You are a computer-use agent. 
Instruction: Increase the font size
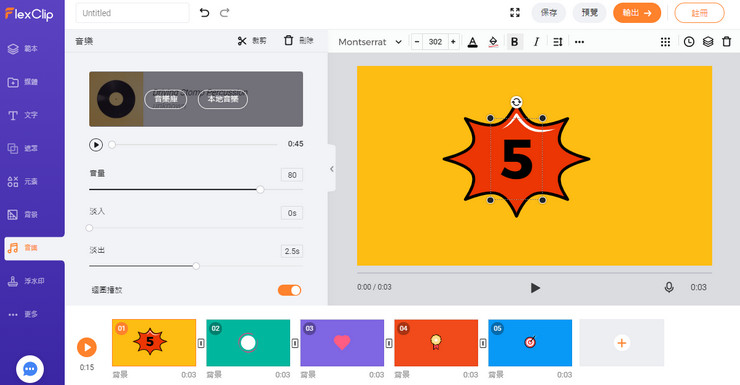(453, 42)
